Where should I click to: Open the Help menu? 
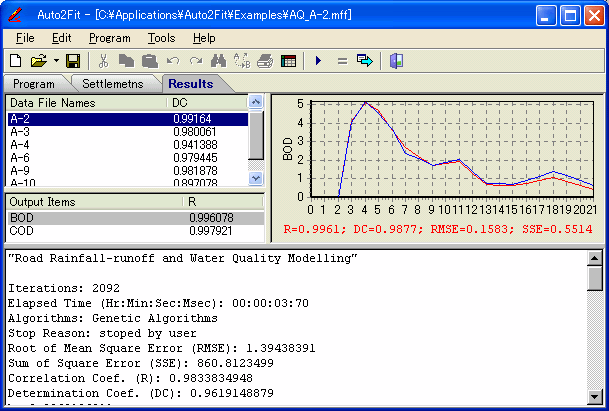tap(204, 38)
